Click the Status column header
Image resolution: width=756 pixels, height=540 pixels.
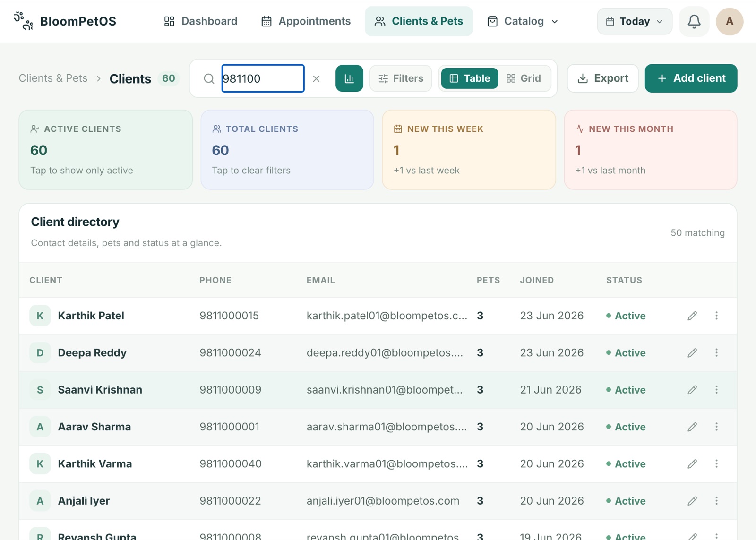coord(624,280)
